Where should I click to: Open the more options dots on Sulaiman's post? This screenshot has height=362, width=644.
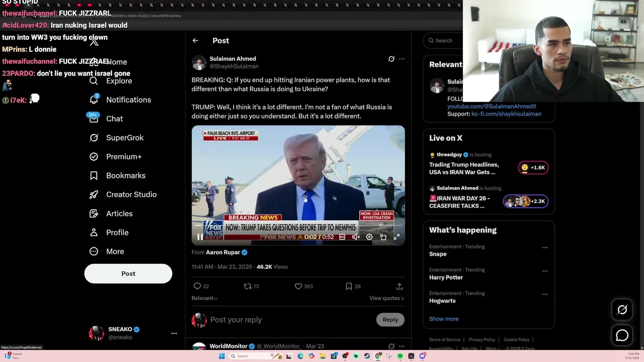tap(401, 59)
